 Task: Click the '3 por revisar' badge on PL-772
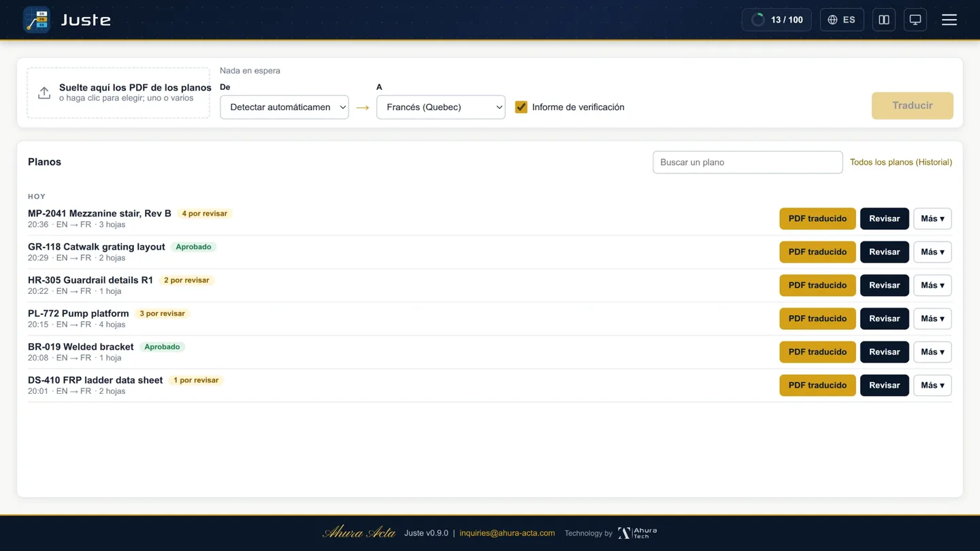[162, 314]
